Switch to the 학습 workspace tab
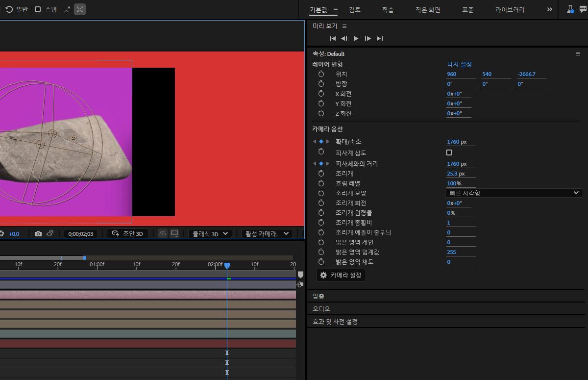This screenshot has height=380, width=588. coord(389,10)
